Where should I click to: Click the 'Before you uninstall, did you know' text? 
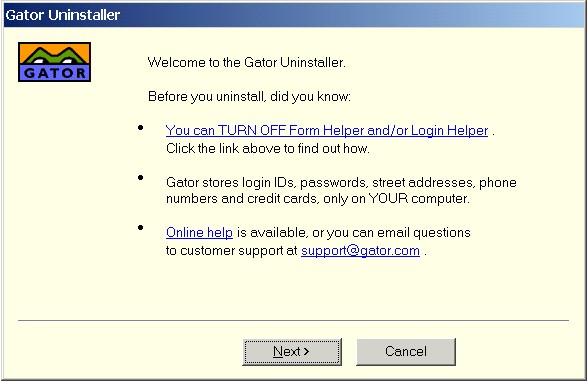tap(249, 97)
